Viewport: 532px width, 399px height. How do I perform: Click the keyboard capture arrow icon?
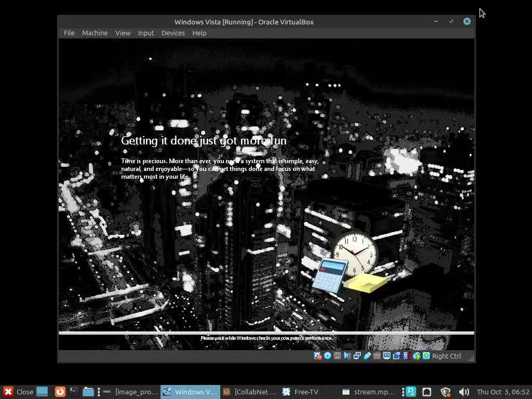pos(426,355)
